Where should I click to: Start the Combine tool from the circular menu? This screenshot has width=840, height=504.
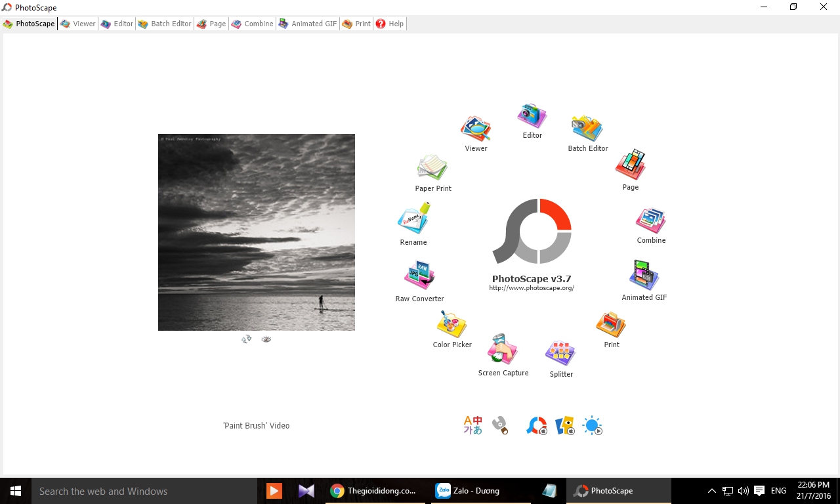651,220
